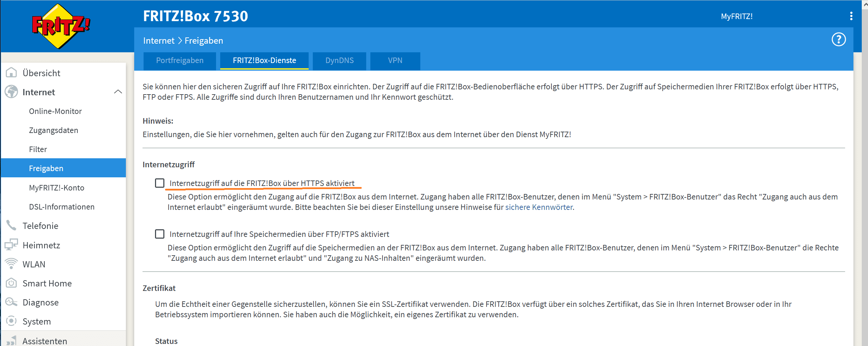Viewport: 868px width, 346px height.
Task: Click the scrollbar up arrow
Action: point(865,4)
